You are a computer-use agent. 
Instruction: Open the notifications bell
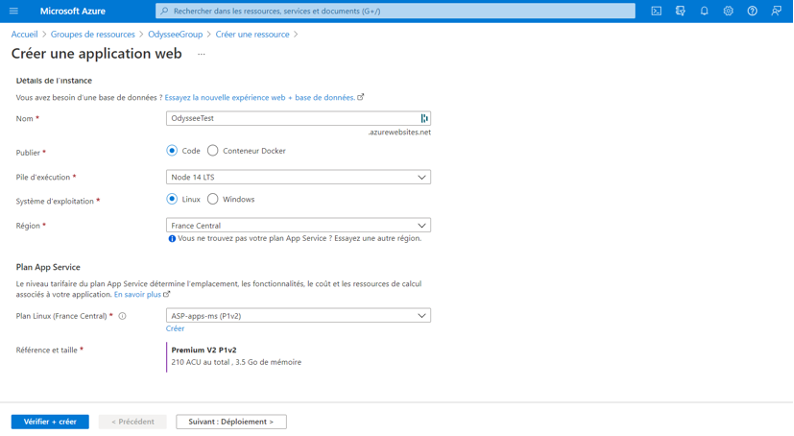[x=704, y=11]
